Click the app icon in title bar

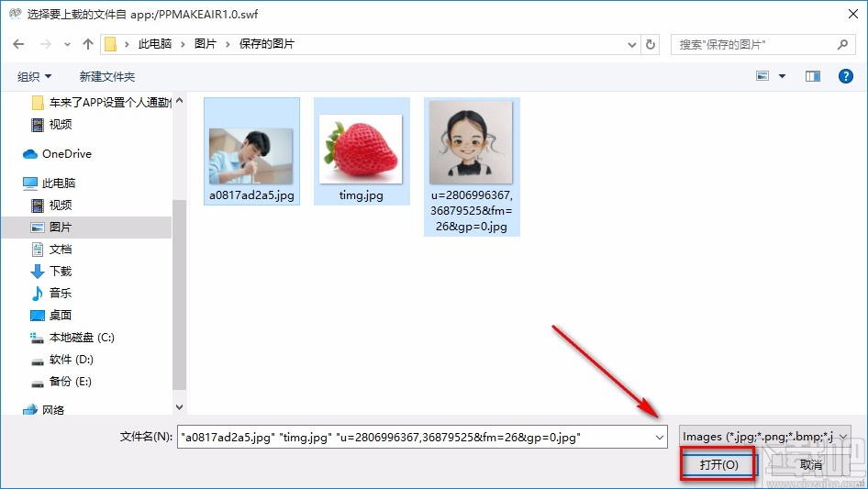point(15,14)
